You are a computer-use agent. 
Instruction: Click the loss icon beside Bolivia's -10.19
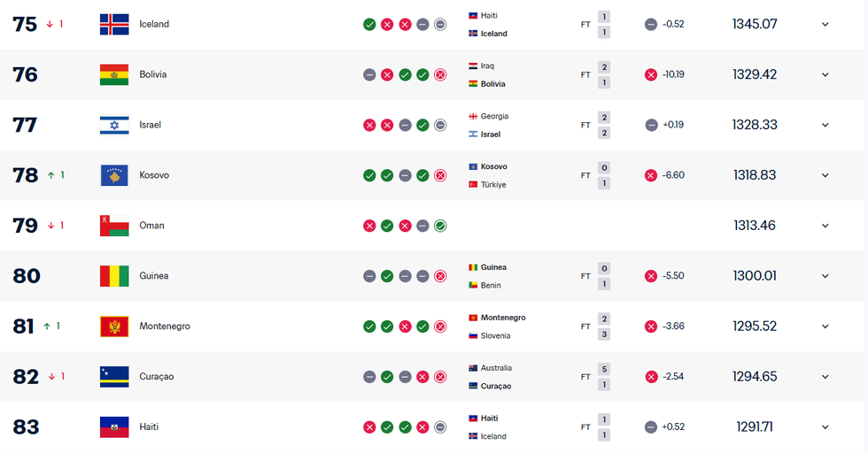pyautogui.click(x=651, y=74)
